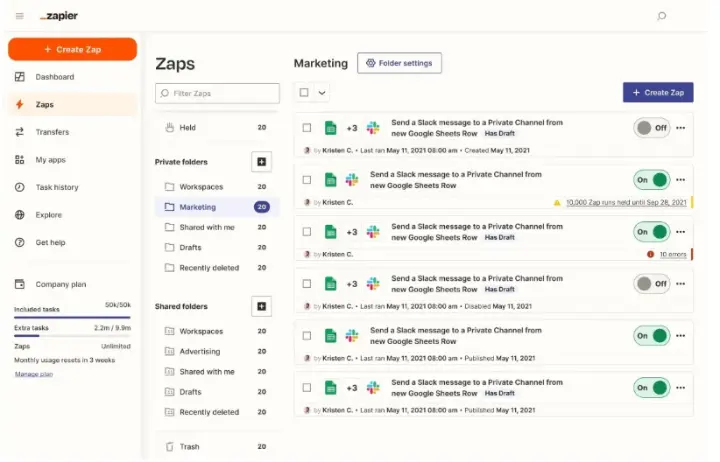Image resolution: width=720 pixels, height=462 pixels.
Task: Open Workspaces under Shared folders
Action: 217,331
